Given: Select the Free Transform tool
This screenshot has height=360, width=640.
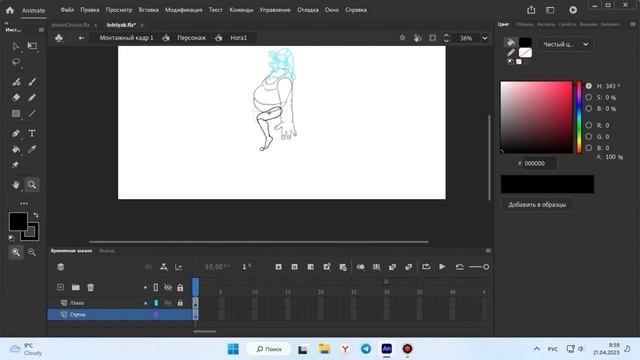Looking at the screenshot, I should 32,46.
